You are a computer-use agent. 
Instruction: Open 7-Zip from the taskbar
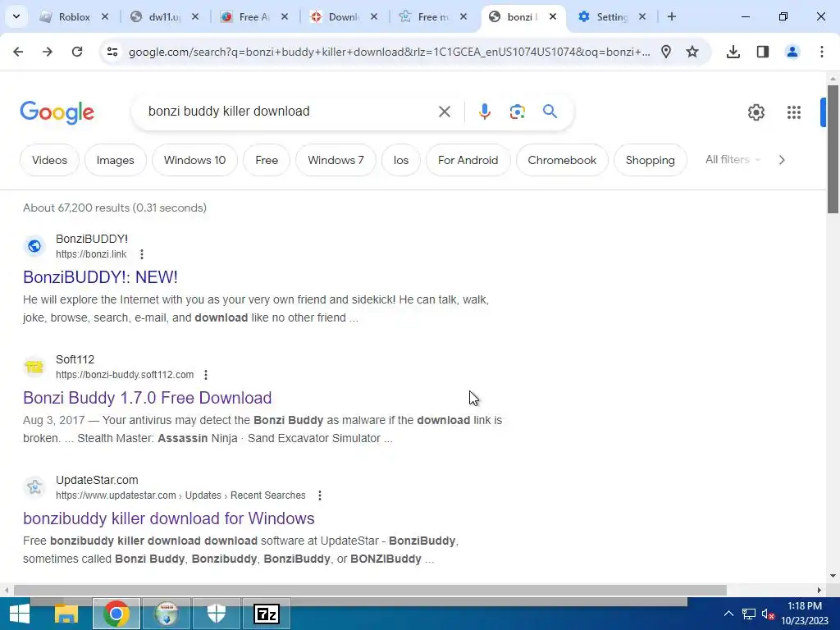[x=267, y=614]
